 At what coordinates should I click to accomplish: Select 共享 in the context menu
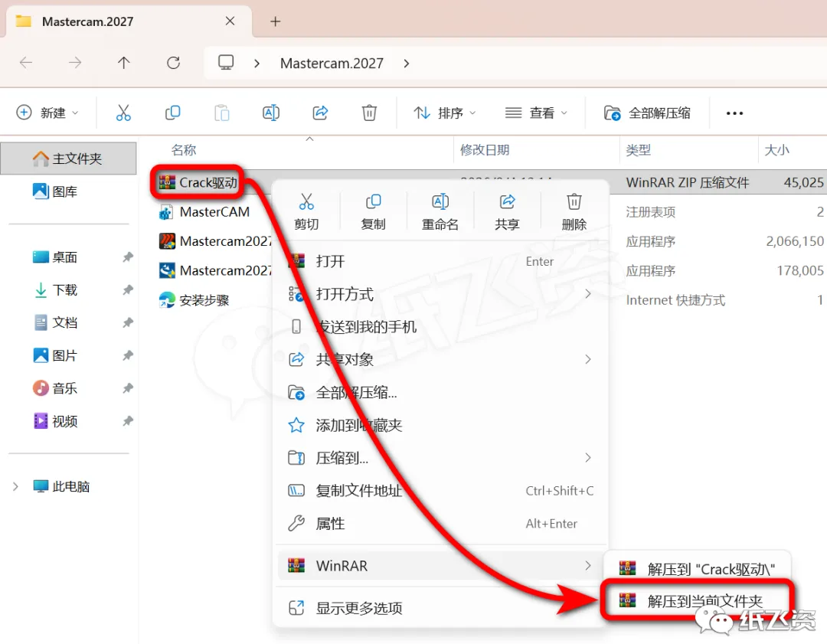click(x=507, y=212)
